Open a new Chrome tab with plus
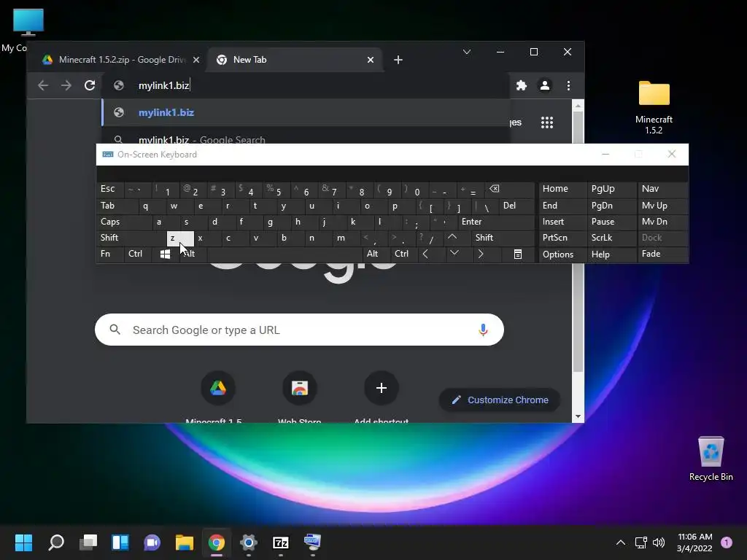This screenshot has width=747, height=560. click(398, 60)
